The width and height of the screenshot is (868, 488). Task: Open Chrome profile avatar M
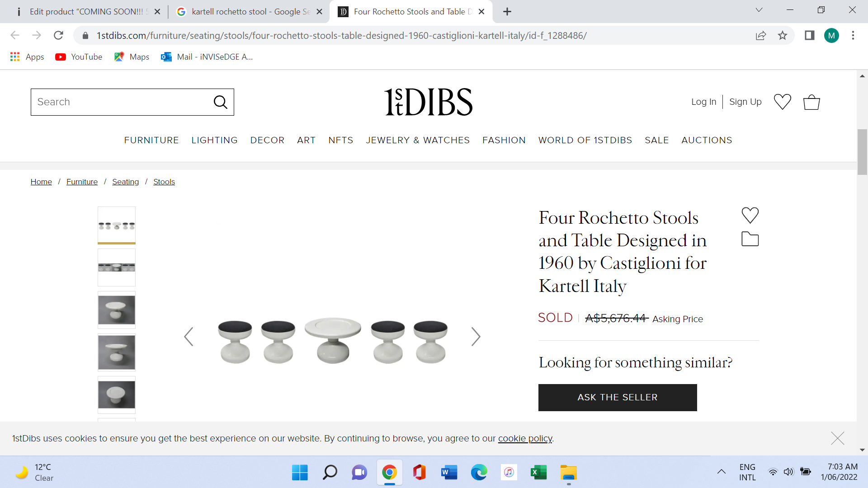click(x=831, y=35)
